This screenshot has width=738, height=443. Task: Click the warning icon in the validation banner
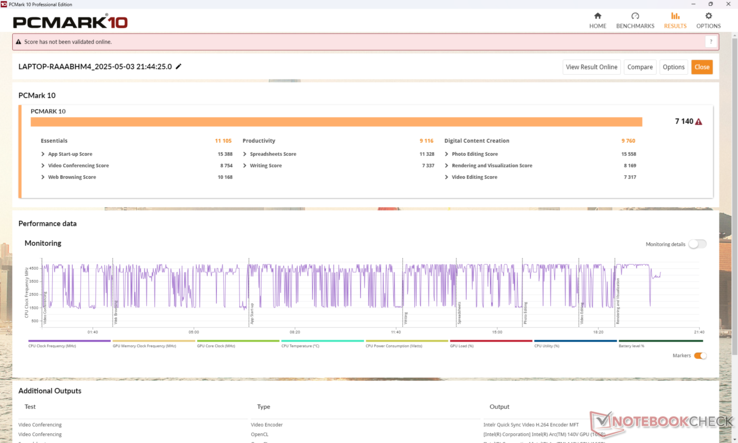tap(18, 42)
